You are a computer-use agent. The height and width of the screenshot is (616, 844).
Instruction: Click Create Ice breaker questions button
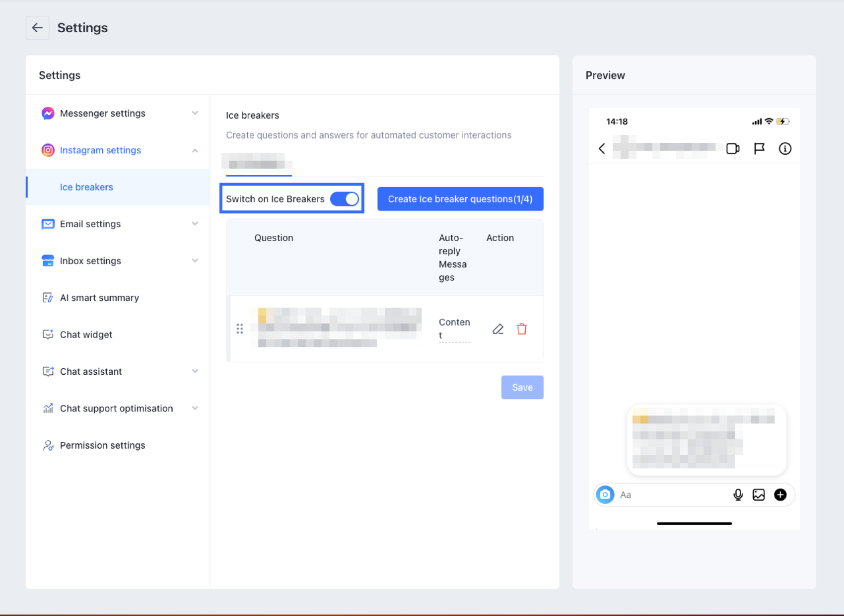(x=460, y=199)
